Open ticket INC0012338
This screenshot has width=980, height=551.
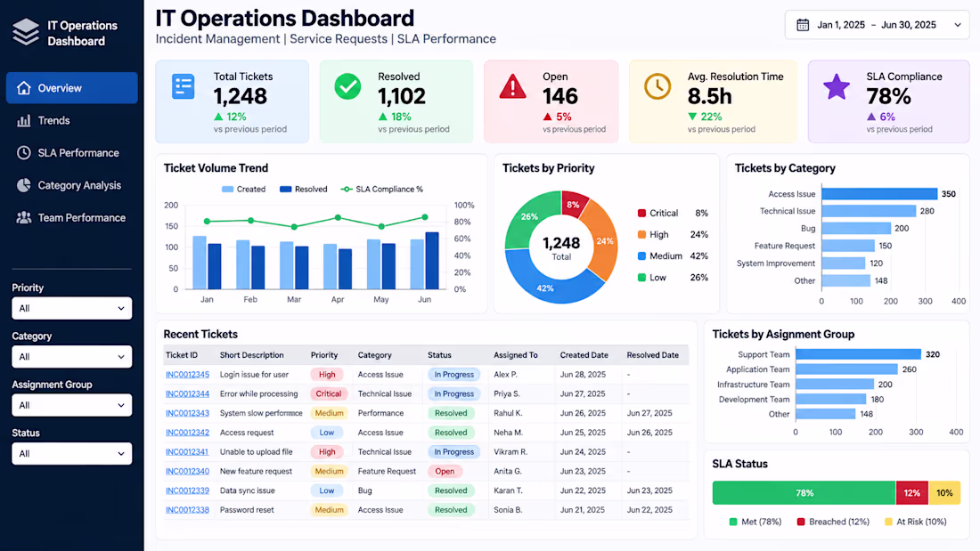[187, 510]
